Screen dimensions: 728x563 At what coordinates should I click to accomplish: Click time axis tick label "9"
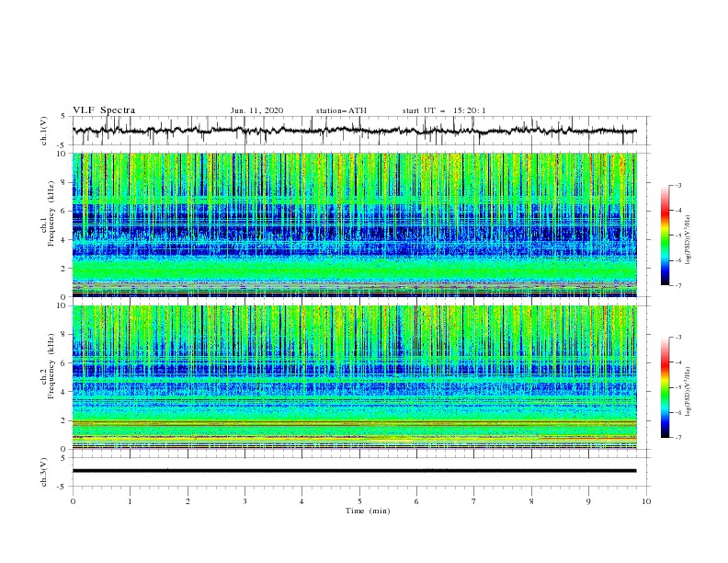pos(588,501)
